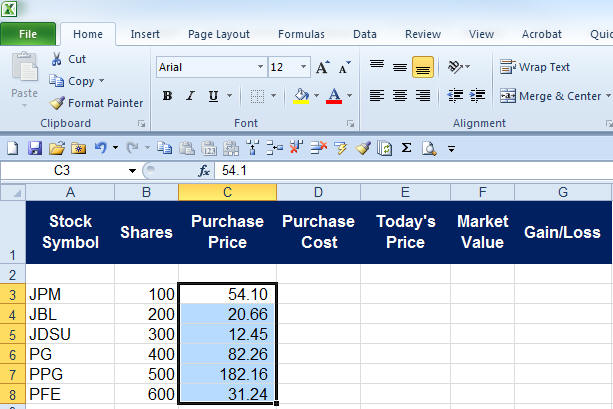
Task: Increase font size with Grow Font icon
Action: pyautogui.click(x=322, y=68)
